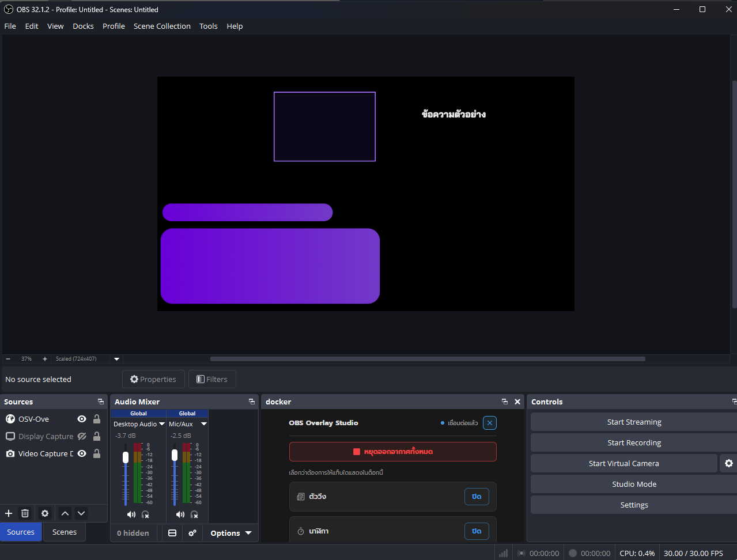Hide the OSV-Ove source with its eye icon
The image size is (737, 560).
coord(82,419)
